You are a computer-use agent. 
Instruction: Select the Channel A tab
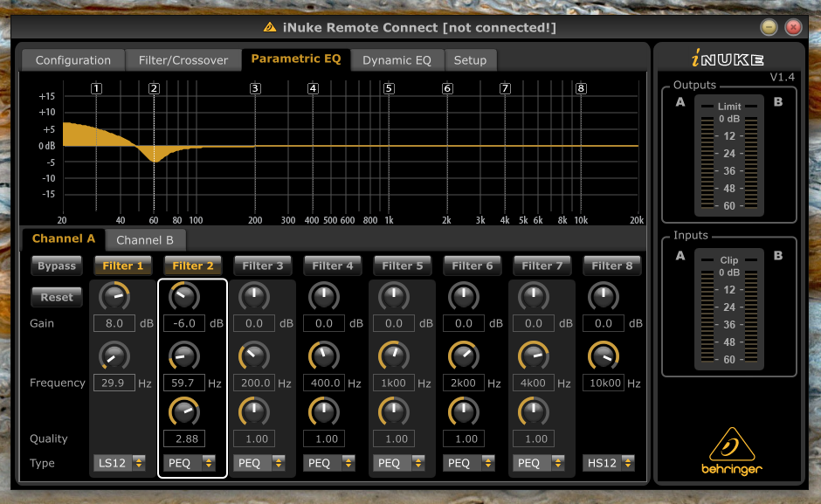coord(64,239)
